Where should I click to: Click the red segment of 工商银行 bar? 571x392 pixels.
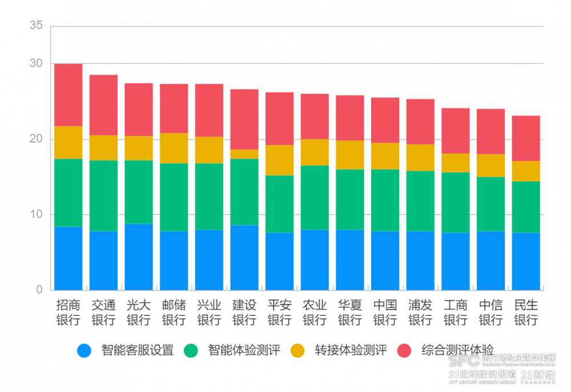[x=456, y=131]
